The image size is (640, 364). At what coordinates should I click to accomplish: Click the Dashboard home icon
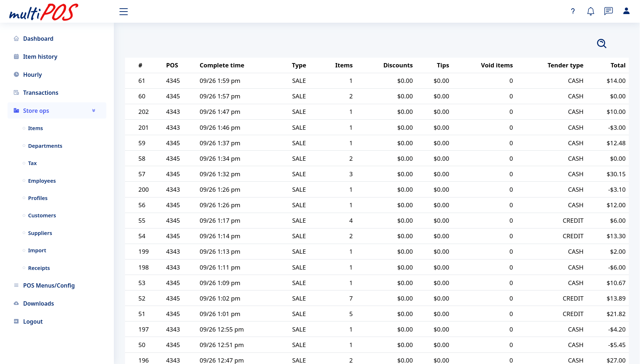pyautogui.click(x=16, y=39)
